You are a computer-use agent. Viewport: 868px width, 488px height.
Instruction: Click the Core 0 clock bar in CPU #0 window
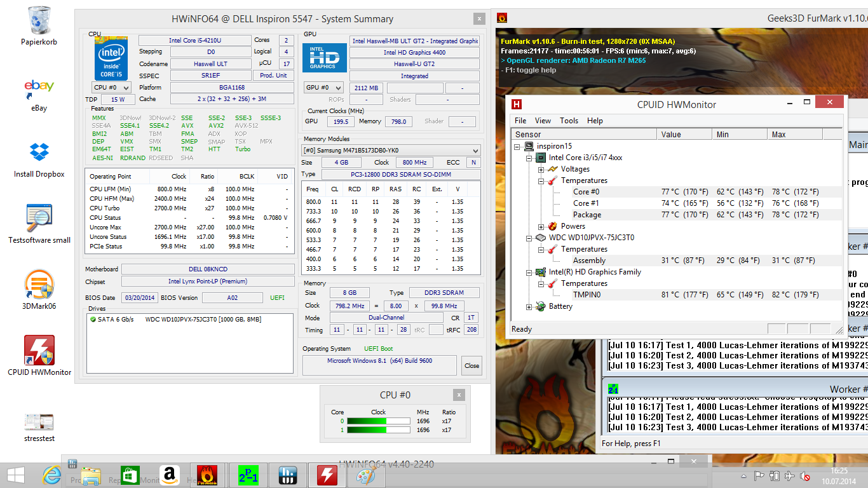[379, 421]
